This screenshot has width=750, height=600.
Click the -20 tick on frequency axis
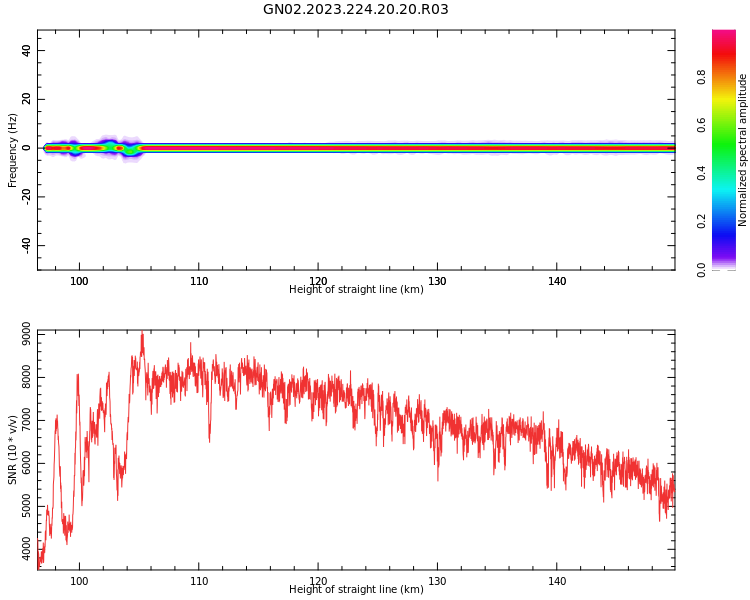[26, 197]
